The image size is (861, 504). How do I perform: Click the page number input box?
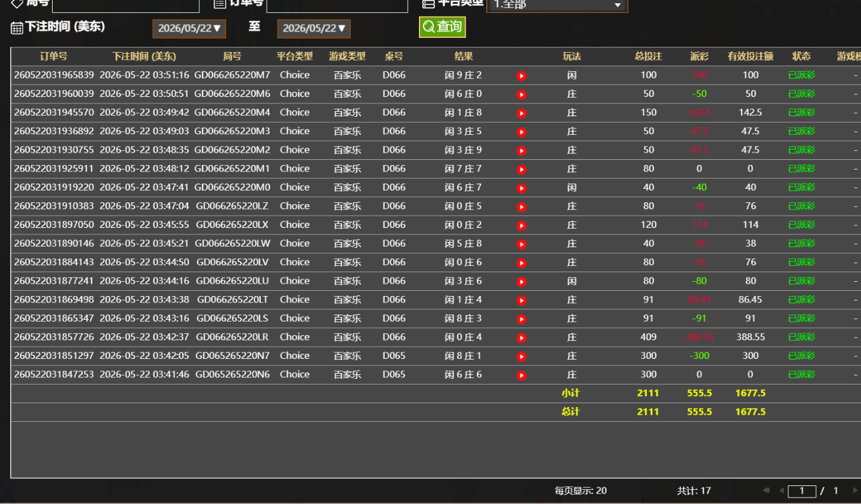[x=802, y=491]
